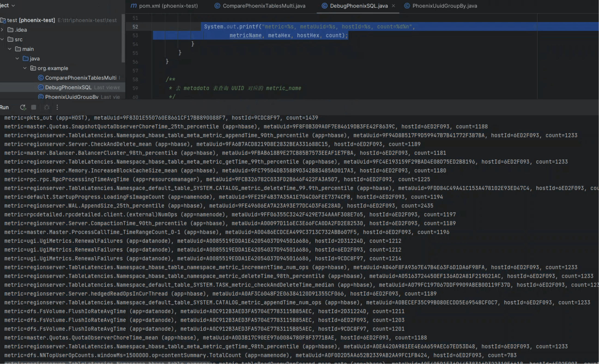
Task: Close the DebugPhoenixSQL.java tab
Action: click(393, 6)
